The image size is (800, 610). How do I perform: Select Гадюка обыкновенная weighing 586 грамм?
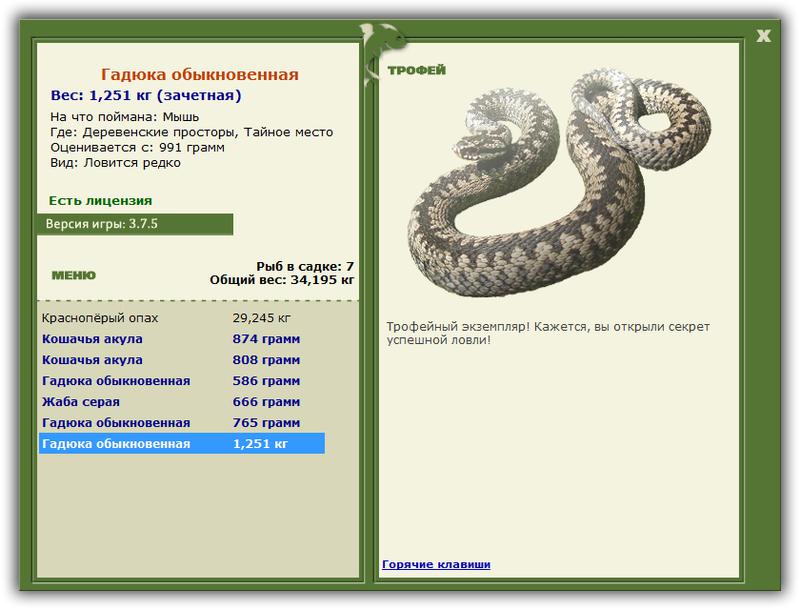point(182,380)
